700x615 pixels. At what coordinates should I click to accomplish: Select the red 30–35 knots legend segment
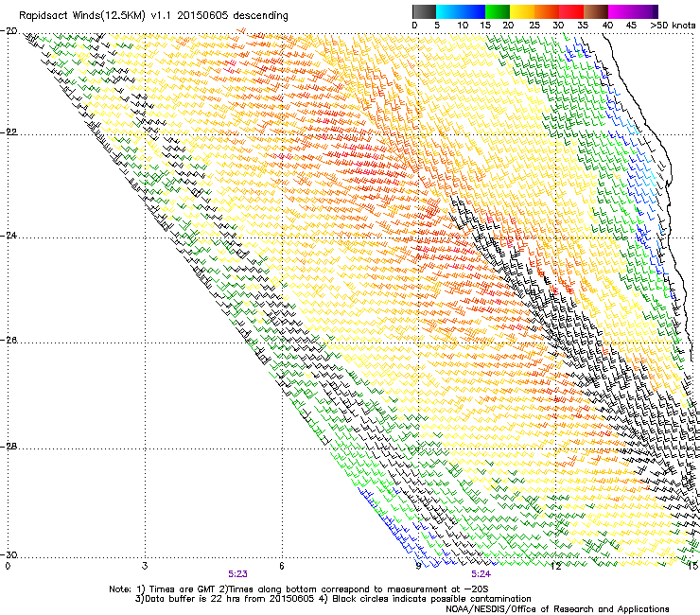571,11
